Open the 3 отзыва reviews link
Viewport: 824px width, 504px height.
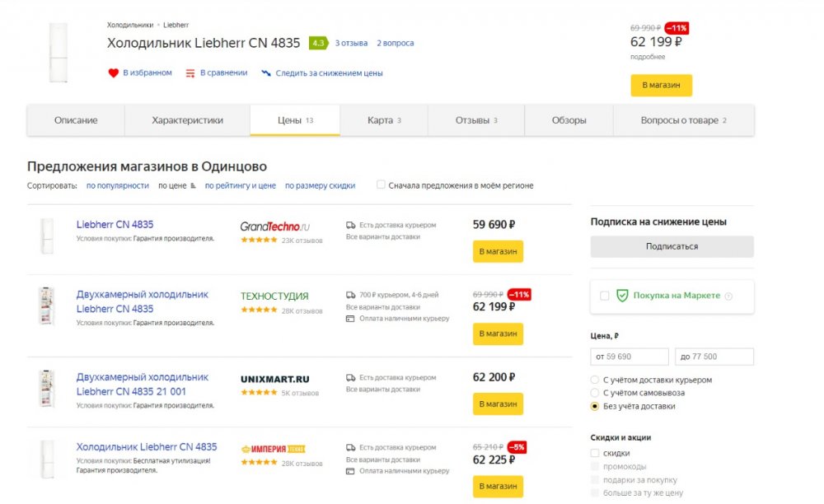point(351,43)
